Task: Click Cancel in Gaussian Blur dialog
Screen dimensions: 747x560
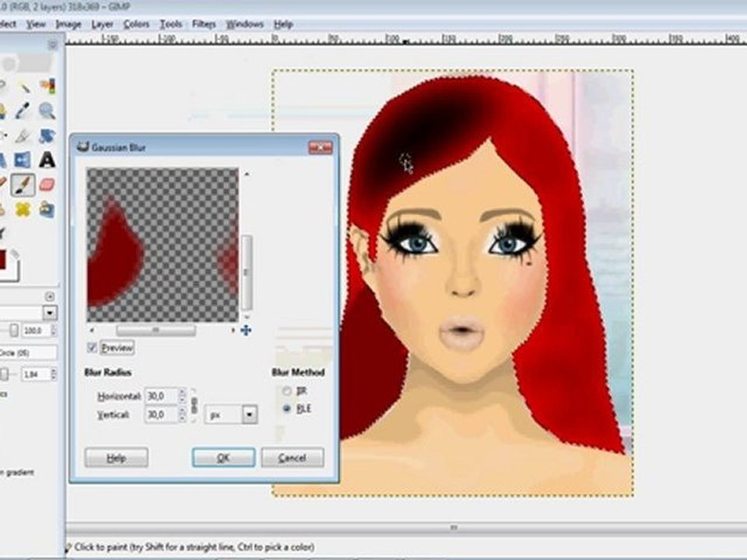Action: tap(293, 457)
